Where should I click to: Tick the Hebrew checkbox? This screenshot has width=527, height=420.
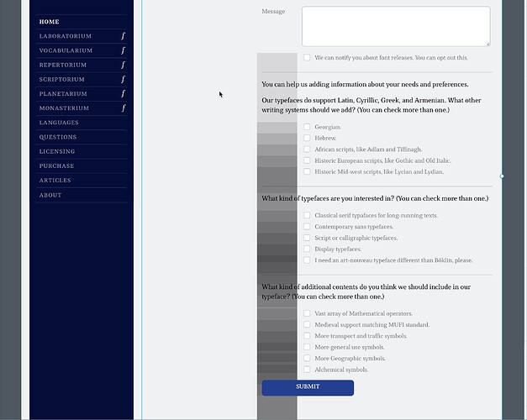click(x=308, y=138)
